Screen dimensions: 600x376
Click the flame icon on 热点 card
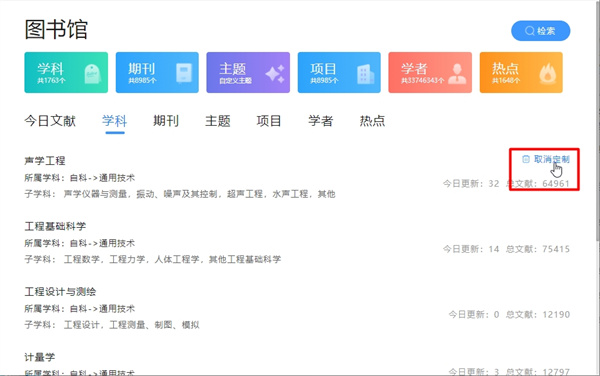click(548, 74)
